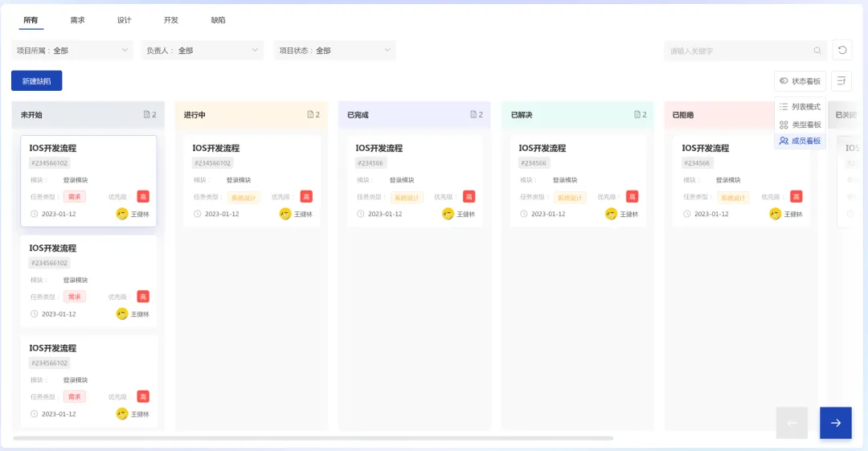The width and height of the screenshot is (868, 451).
Task: Click 王健林 avatar in 进行中 card
Action: point(285,214)
